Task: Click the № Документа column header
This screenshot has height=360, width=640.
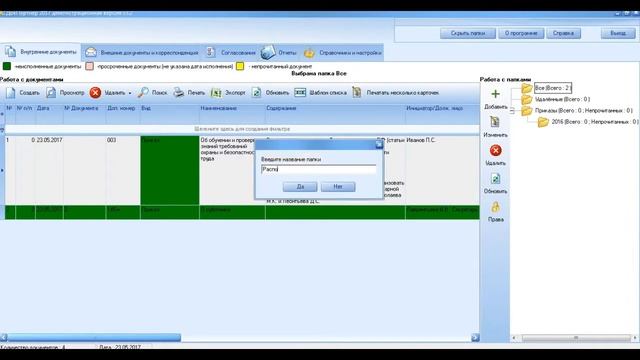Action: pyautogui.click(x=84, y=114)
